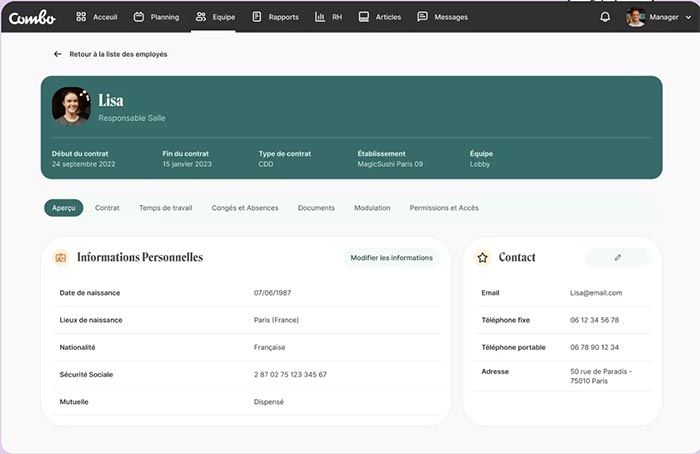Click the pencil edit icon in Contact
Viewport: 700px width, 454px height.
[617, 258]
